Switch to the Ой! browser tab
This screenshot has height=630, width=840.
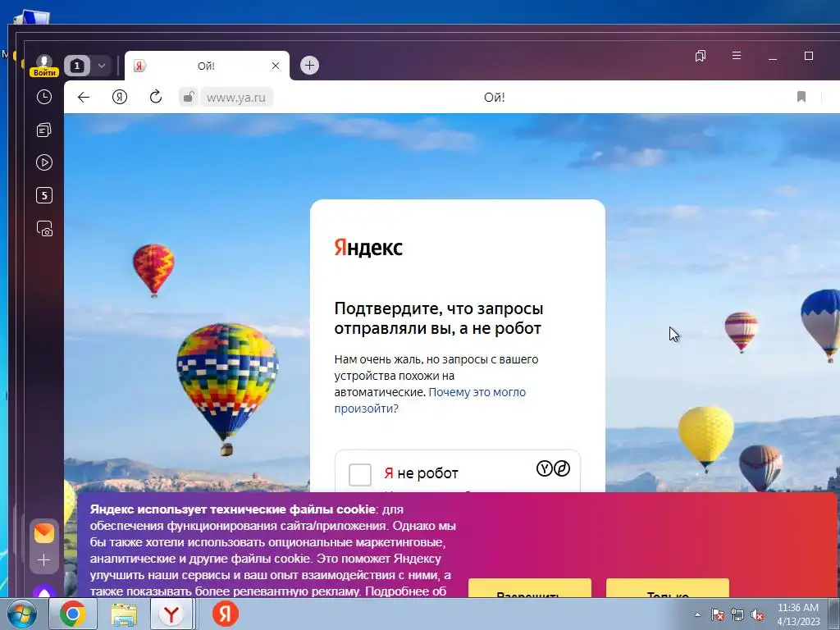(x=206, y=66)
